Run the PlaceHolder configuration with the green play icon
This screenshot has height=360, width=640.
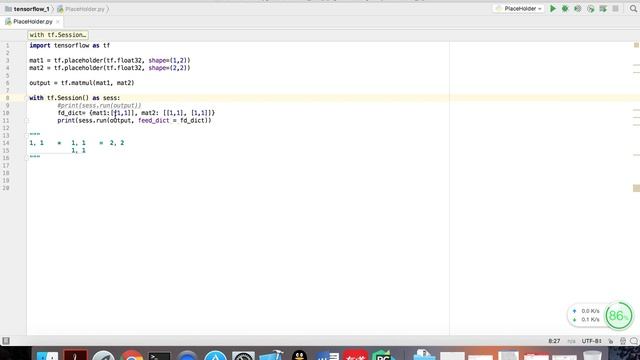click(x=553, y=9)
